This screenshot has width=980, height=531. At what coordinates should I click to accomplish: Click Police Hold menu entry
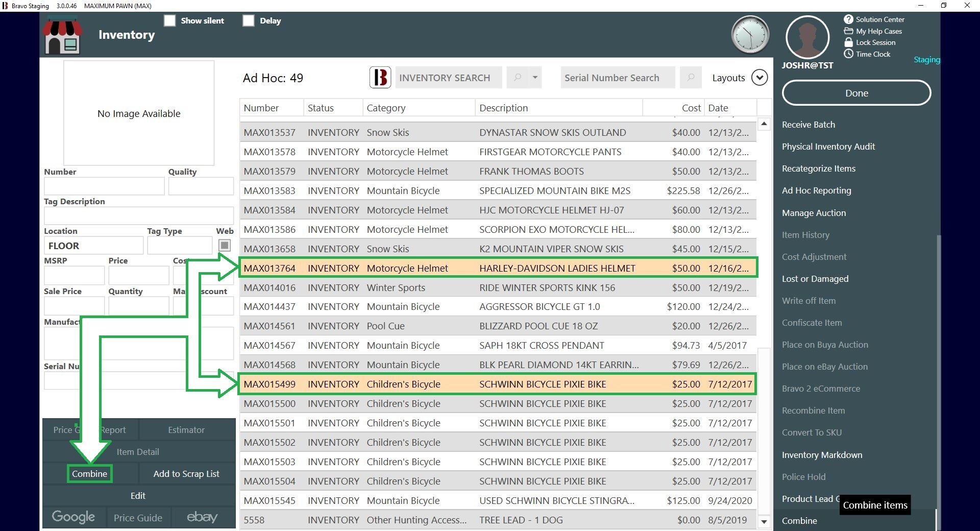[803, 477]
